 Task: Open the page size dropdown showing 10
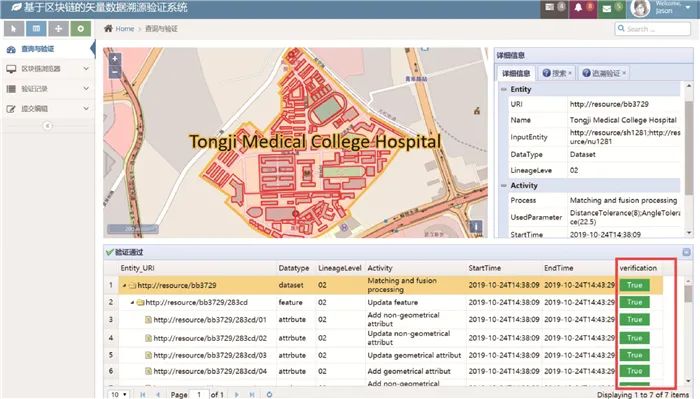119,395
